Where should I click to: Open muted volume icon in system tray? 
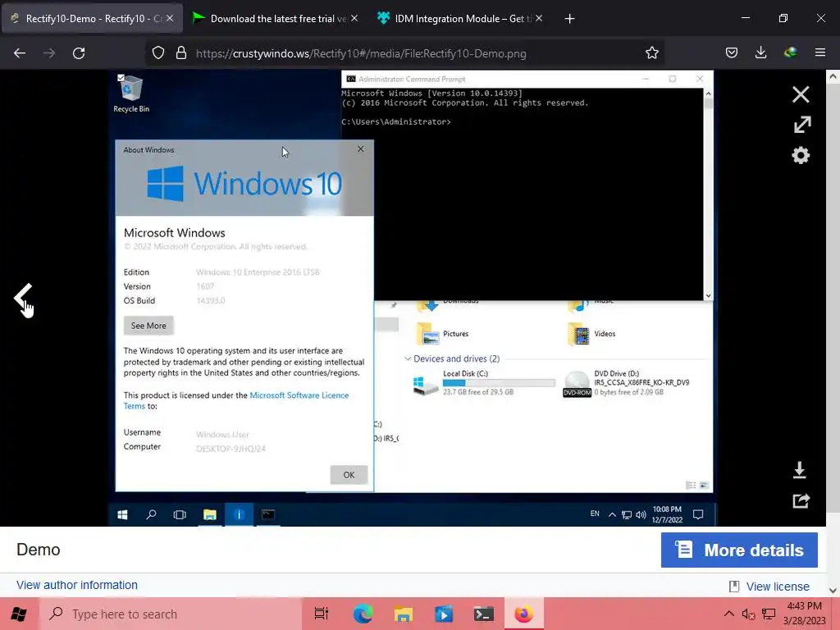(748, 614)
